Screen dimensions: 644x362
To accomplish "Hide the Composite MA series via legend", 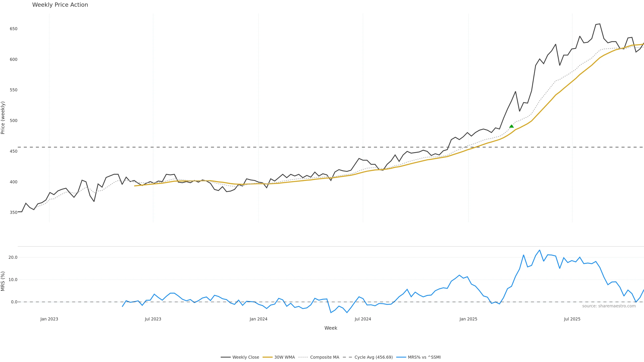I will (324, 357).
